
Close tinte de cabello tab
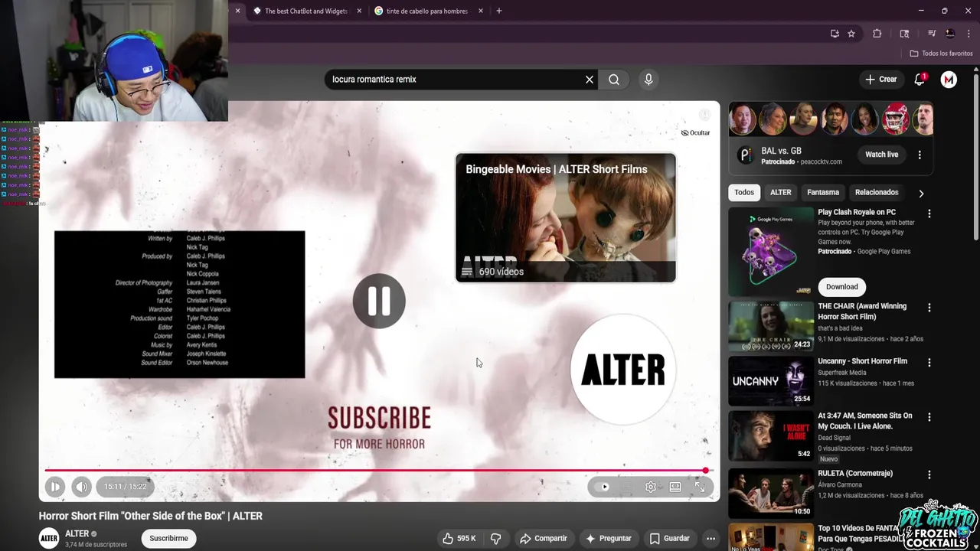point(481,11)
